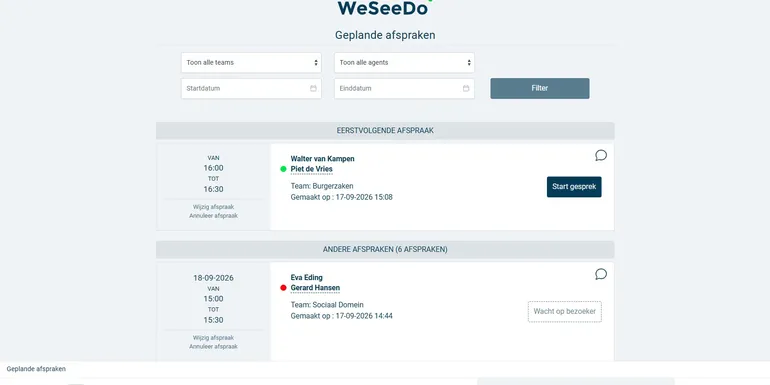Click the name 'Piet de Vries'
770x385 pixels.
tap(311, 169)
